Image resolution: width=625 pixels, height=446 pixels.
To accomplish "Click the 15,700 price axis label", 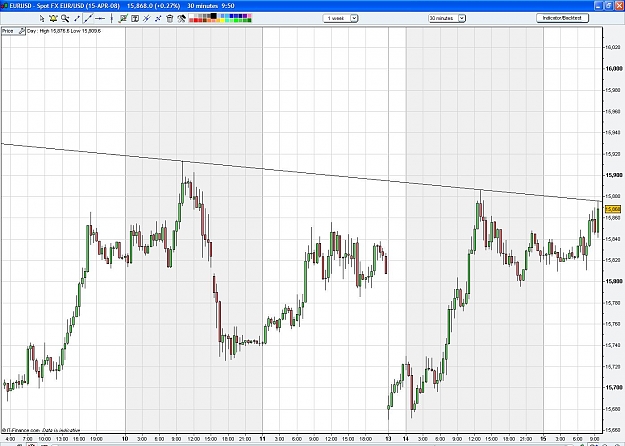I will click(x=613, y=387).
